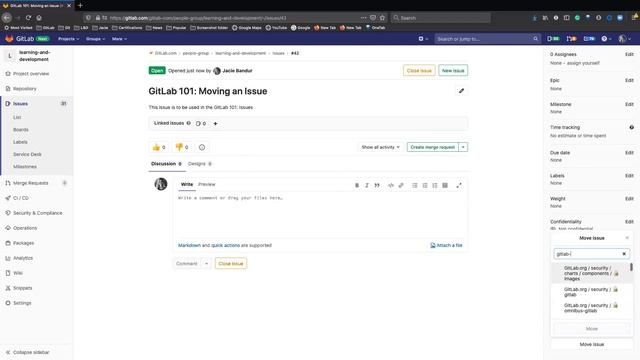
Task: Add a bullet list in comment
Action: point(415,185)
